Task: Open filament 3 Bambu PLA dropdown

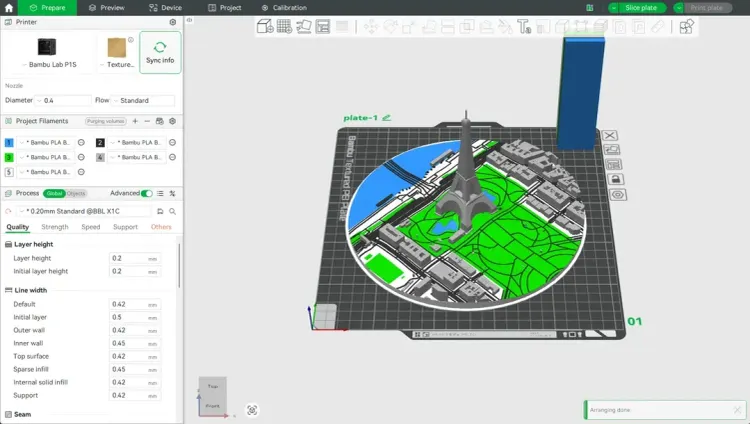Action: point(46,157)
